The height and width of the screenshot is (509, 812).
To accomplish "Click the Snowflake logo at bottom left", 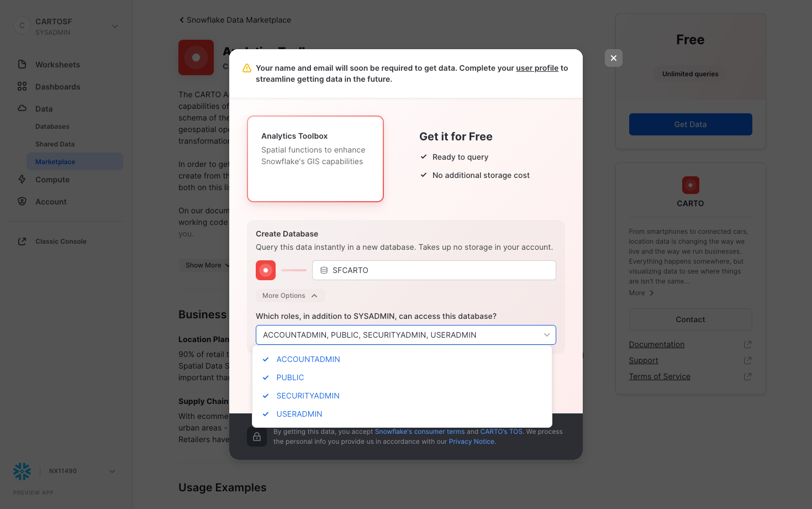I will 22,471.
